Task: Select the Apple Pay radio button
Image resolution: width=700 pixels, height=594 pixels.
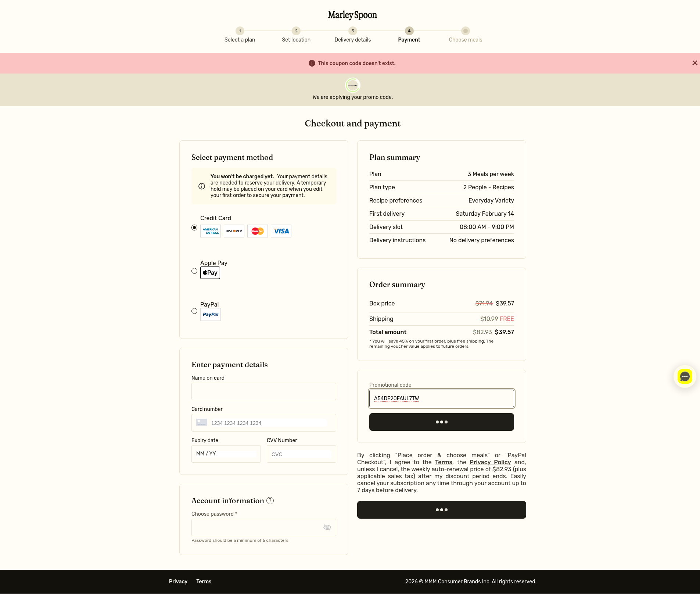Action: coord(194,271)
